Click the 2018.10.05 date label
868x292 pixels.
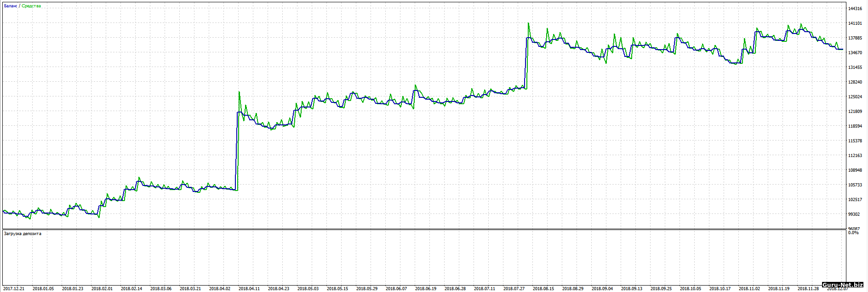(691, 289)
